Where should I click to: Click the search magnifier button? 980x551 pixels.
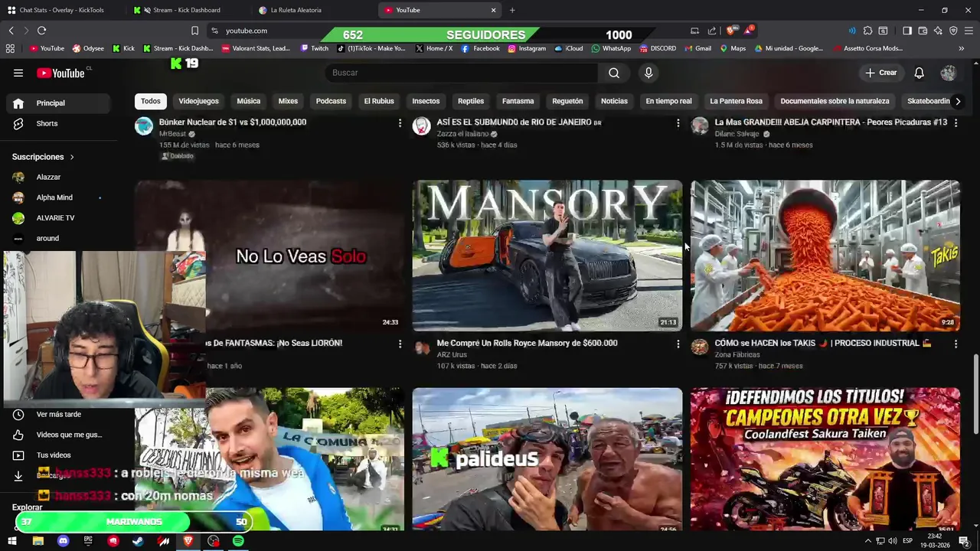click(x=614, y=73)
